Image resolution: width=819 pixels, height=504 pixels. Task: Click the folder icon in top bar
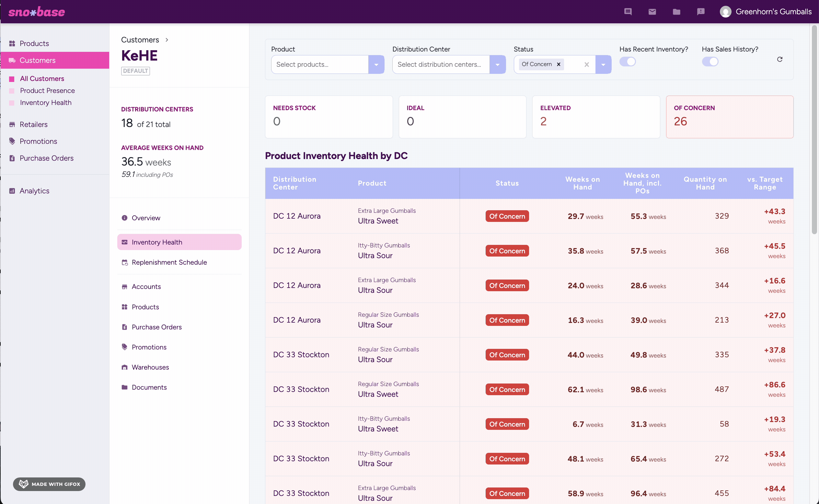click(676, 12)
